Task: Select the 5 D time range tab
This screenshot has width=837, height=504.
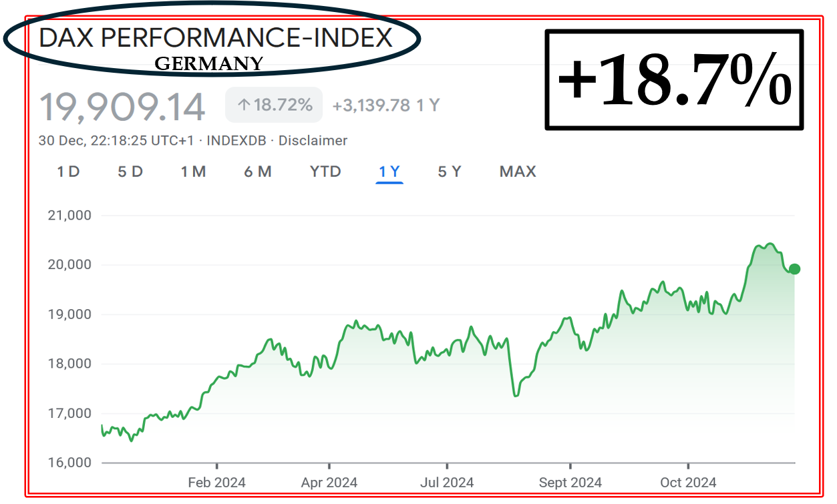Action: tap(130, 172)
